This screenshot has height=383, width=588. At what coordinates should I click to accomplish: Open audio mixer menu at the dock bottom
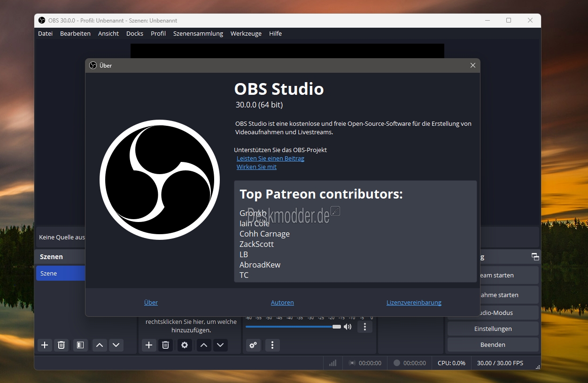[x=272, y=345]
